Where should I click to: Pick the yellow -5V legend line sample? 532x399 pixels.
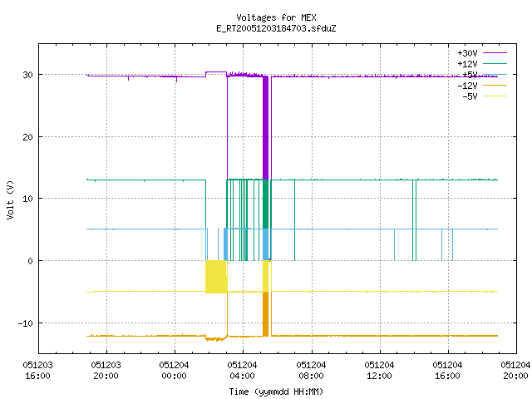pos(495,96)
